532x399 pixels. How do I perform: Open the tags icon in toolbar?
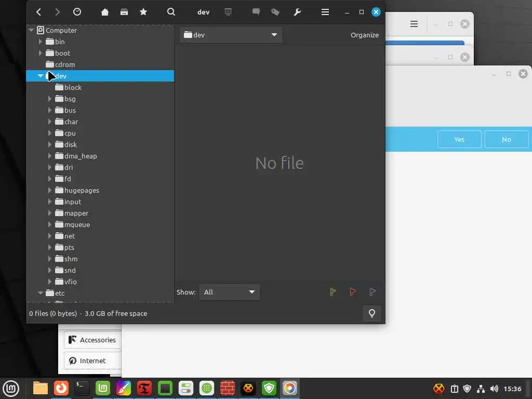pos(275,12)
